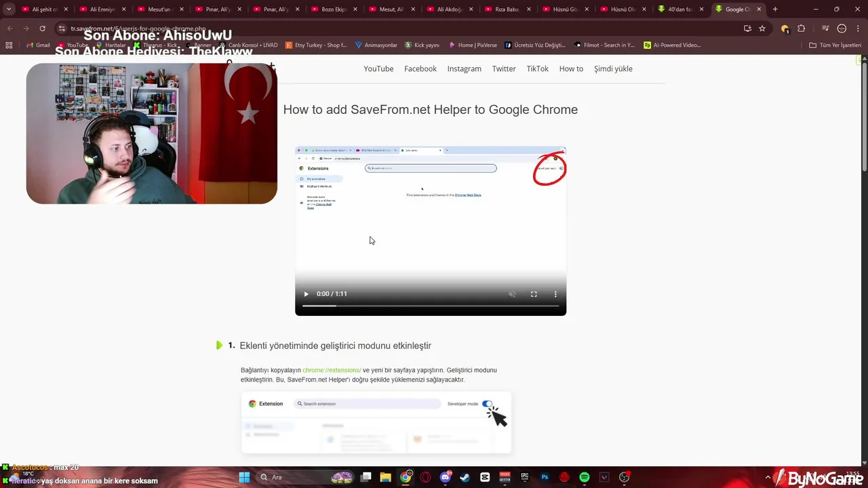The image size is (868, 488).
Task: Open the Extensions puzzle icon menu
Action: (802, 28)
